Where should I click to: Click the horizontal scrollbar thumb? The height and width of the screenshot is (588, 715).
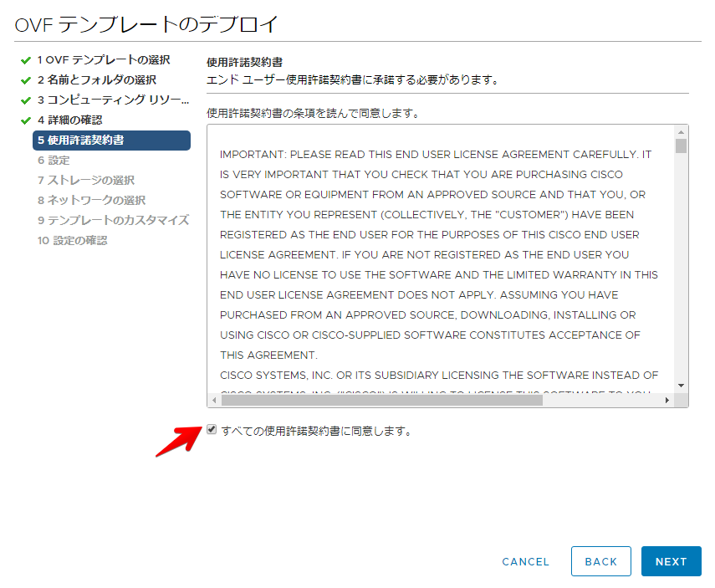(382, 401)
